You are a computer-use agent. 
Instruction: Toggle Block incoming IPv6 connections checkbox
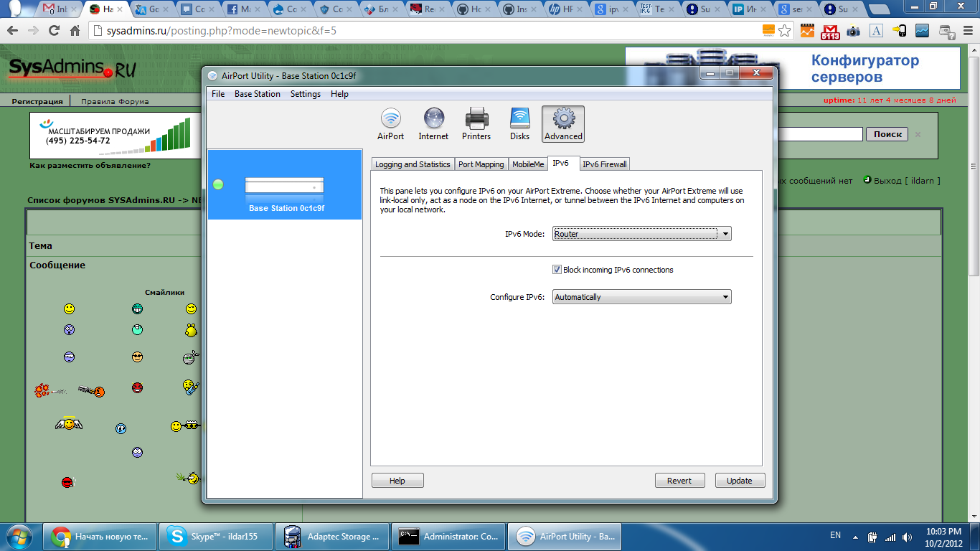coord(557,270)
